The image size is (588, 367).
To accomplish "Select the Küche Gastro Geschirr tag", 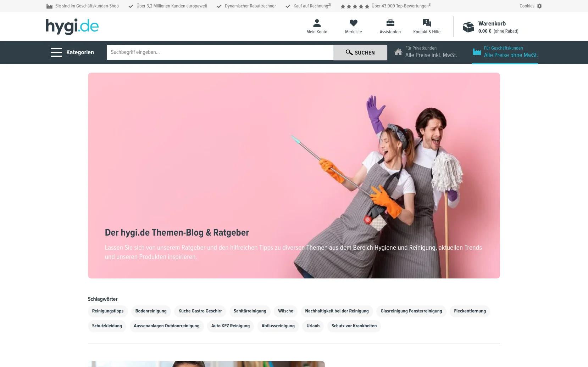I will coord(200,311).
